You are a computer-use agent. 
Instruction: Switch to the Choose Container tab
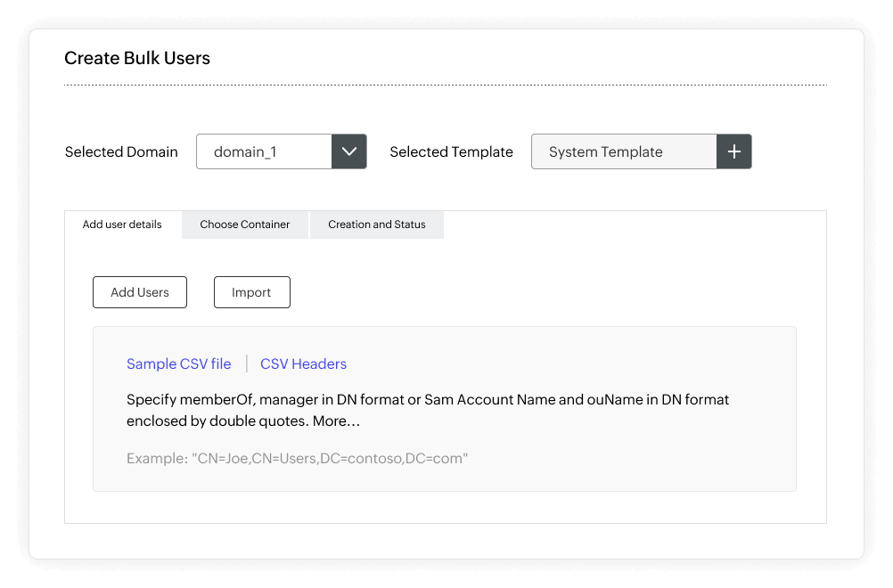[x=244, y=225]
